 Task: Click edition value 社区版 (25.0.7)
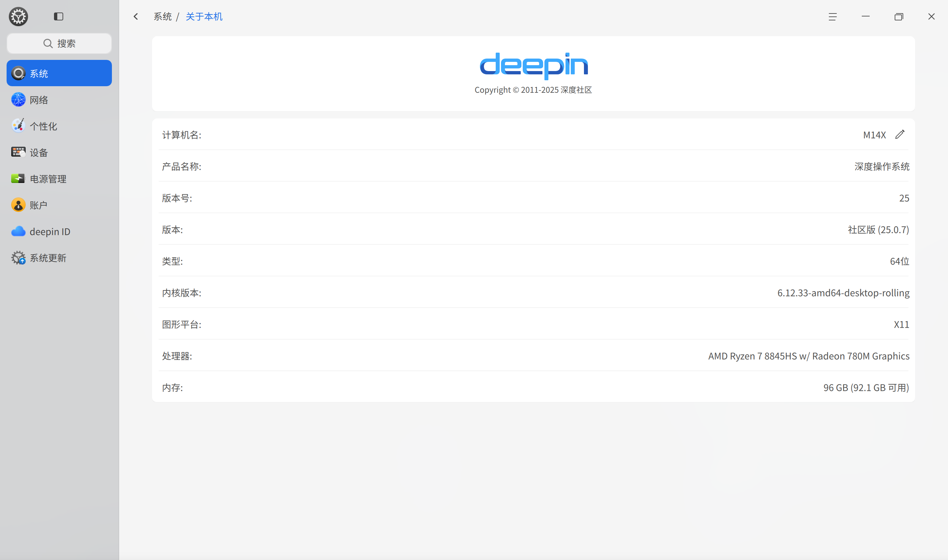878,229
